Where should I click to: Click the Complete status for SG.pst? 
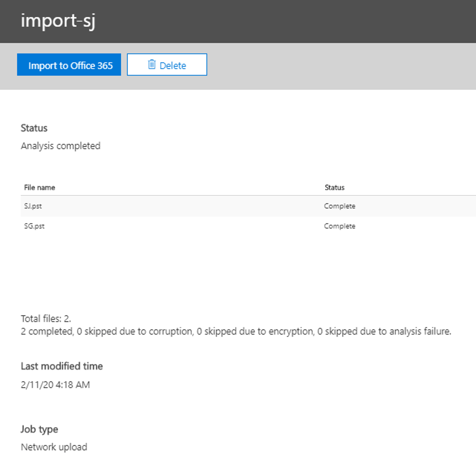[x=339, y=226]
